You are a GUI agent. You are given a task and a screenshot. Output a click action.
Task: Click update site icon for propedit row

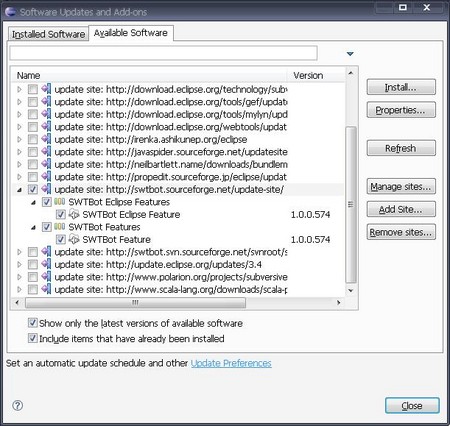click(x=46, y=177)
